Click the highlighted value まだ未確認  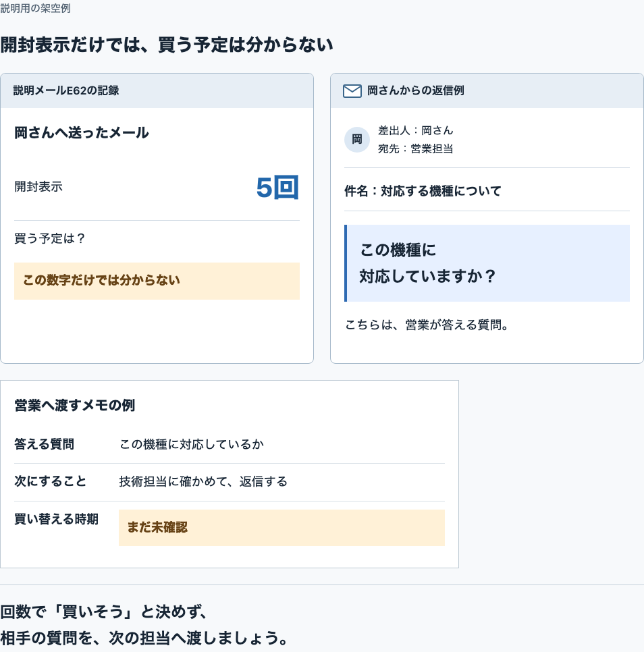point(281,528)
